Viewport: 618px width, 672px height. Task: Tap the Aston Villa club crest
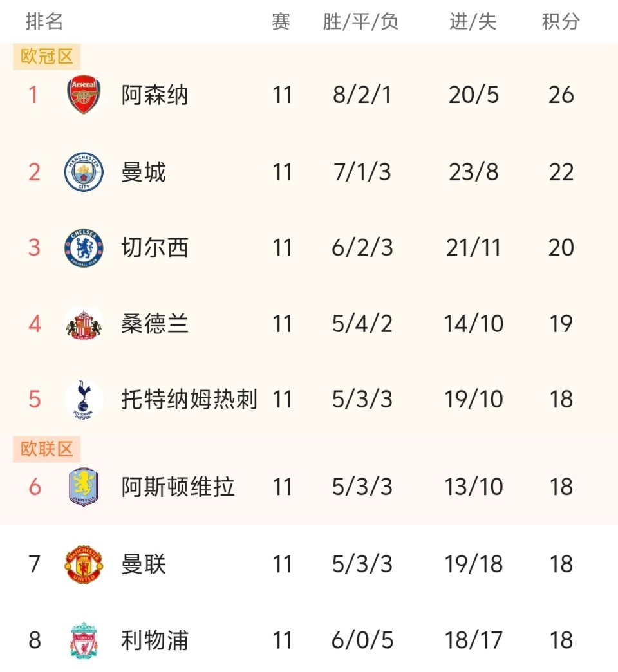click(x=84, y=487)
